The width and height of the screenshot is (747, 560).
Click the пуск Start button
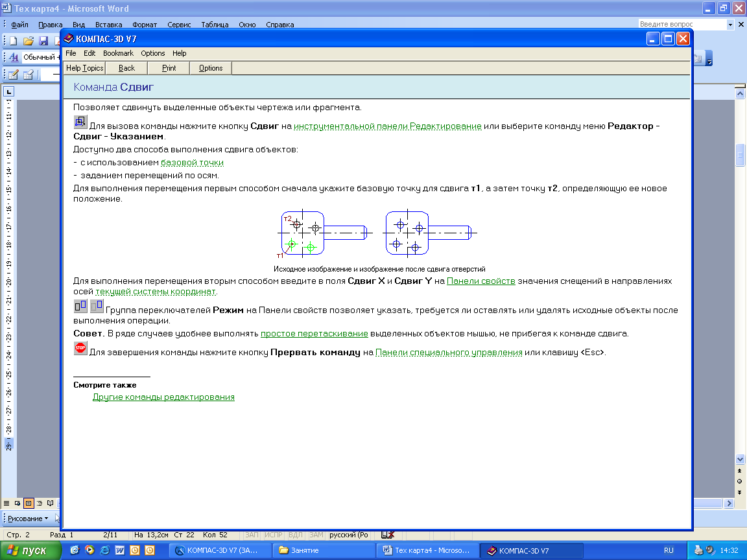pyautogui.click(x=30, y=550)
